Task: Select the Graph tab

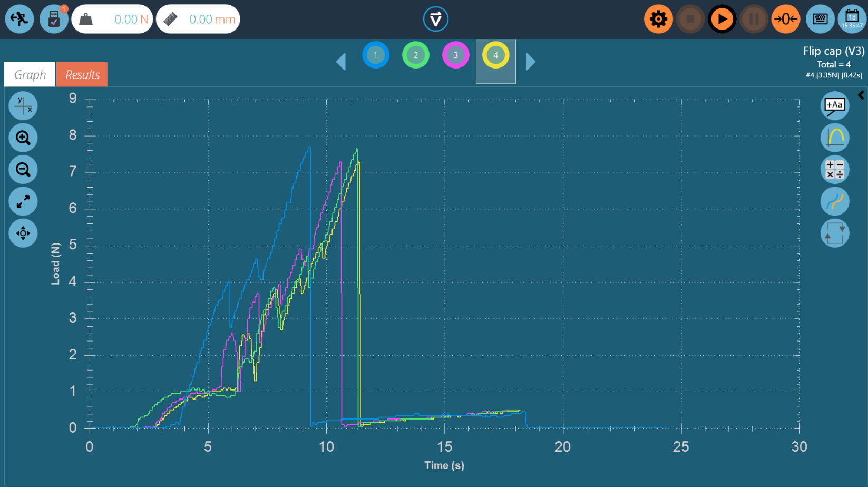Action: click(x=30, y=75)
